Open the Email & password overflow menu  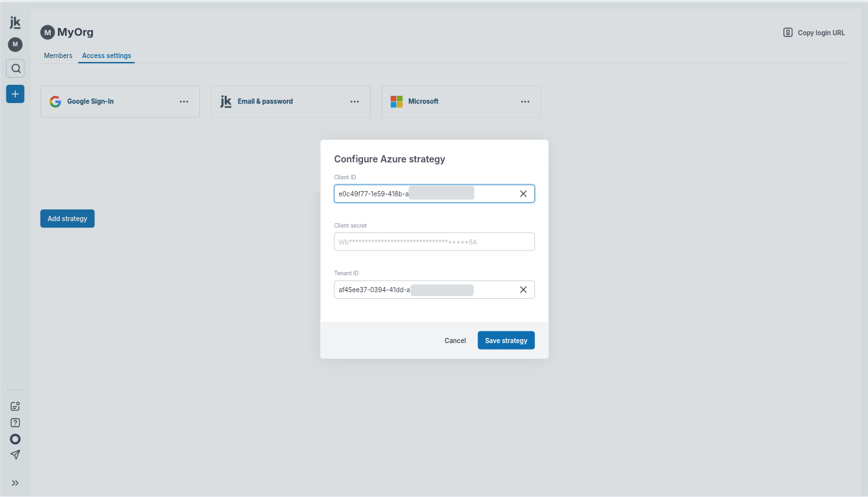click(x=354, y=101)
